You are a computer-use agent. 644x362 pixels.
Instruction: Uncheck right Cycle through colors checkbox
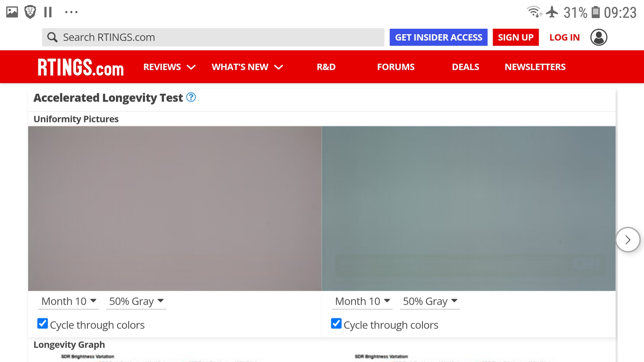pos(336,324)
